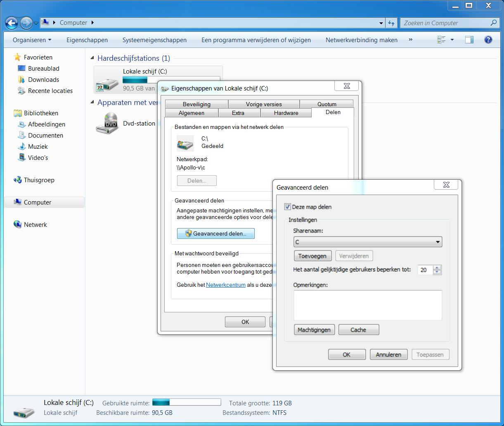Click OK in Eigenschappen dialog
Image resolution: width=504 pixels, height=426 pixels.
click(x=245, y=322)
